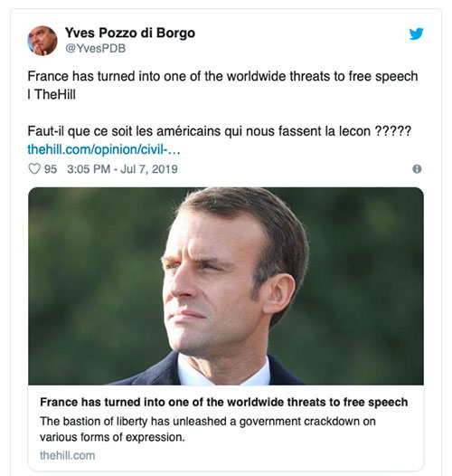Visit the thehill.com domain in the card footer
Viewport: 452px width, 476px height.
(67, 455)
